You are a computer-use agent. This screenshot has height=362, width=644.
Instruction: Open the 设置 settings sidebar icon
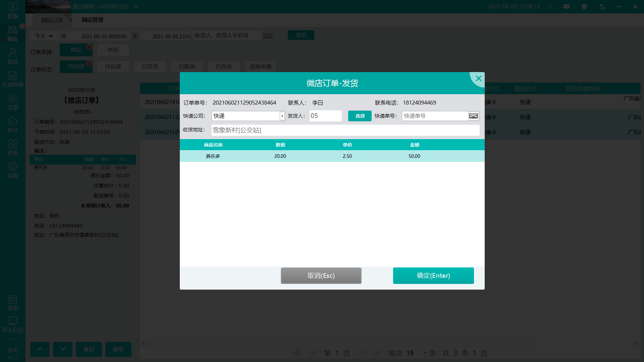pyautogui.click(x=13, y=170)
